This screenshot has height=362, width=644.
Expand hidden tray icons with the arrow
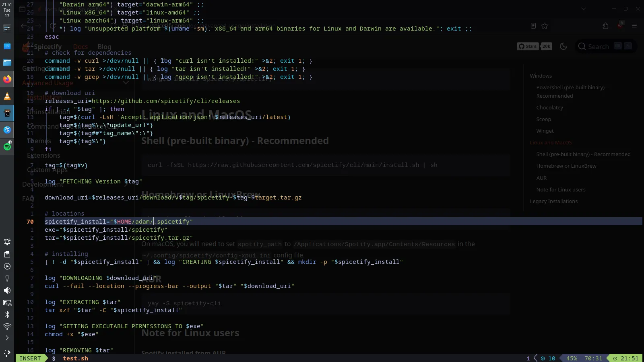[7, 338]
